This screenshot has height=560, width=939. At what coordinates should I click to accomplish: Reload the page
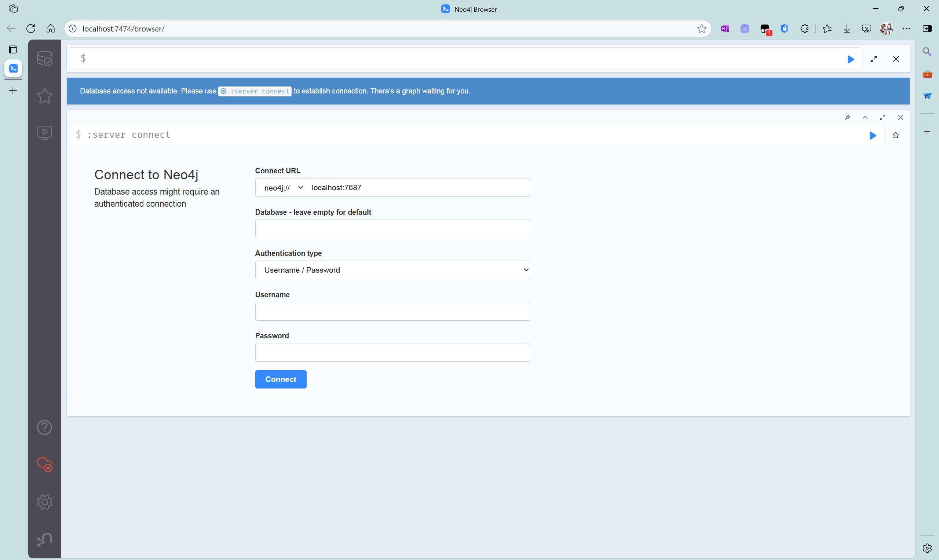tap(31, 29)
